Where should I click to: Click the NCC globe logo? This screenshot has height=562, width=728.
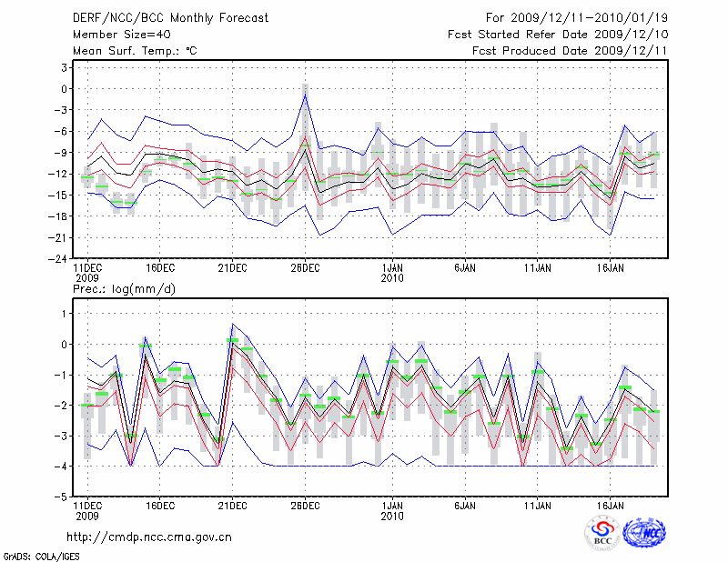(642, 533)
